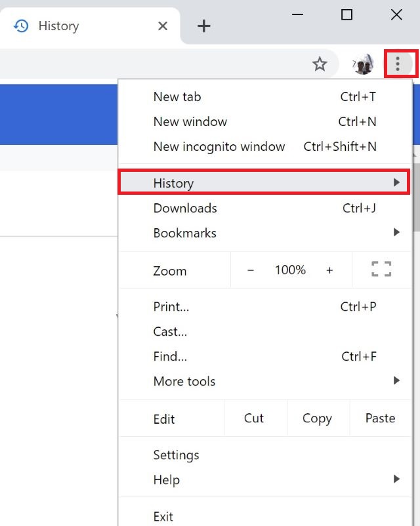Close the History tab
420x526 pixels.
coord(163,26)
